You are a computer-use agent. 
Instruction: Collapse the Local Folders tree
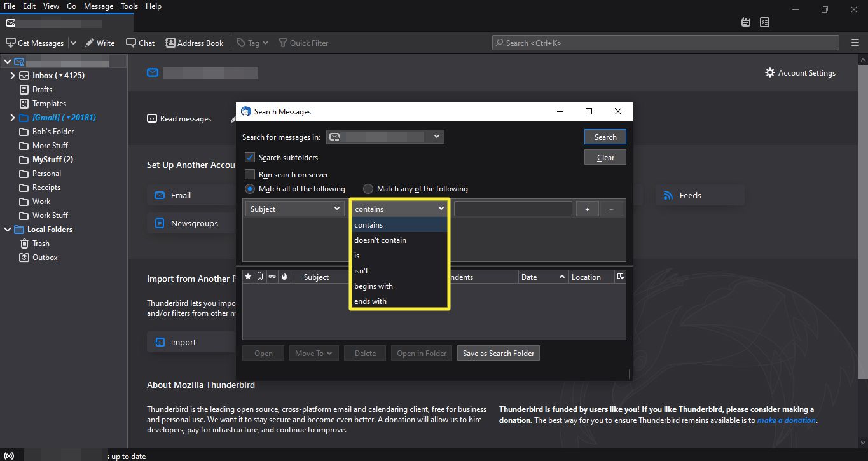click(8, 230)
